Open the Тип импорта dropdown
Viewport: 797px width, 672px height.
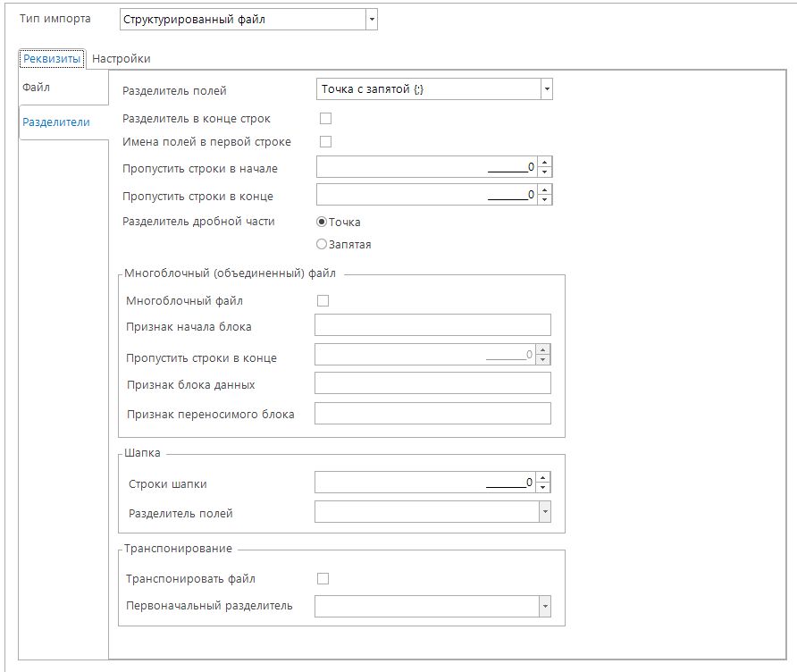[x=371, y=20]
